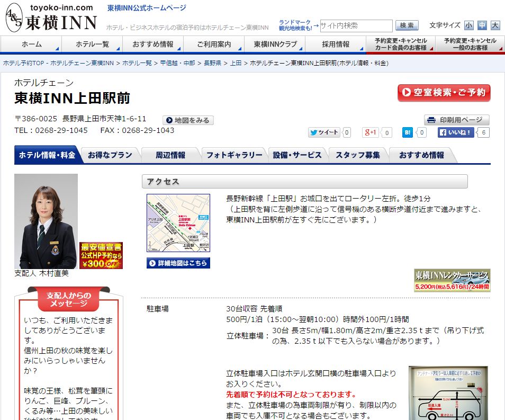Image resolution: width=505 pixels, height=420 pixels.
Task: Click the manager 木村直美 portrait photo
Action: pyautogui.click(x=46, y=221)
